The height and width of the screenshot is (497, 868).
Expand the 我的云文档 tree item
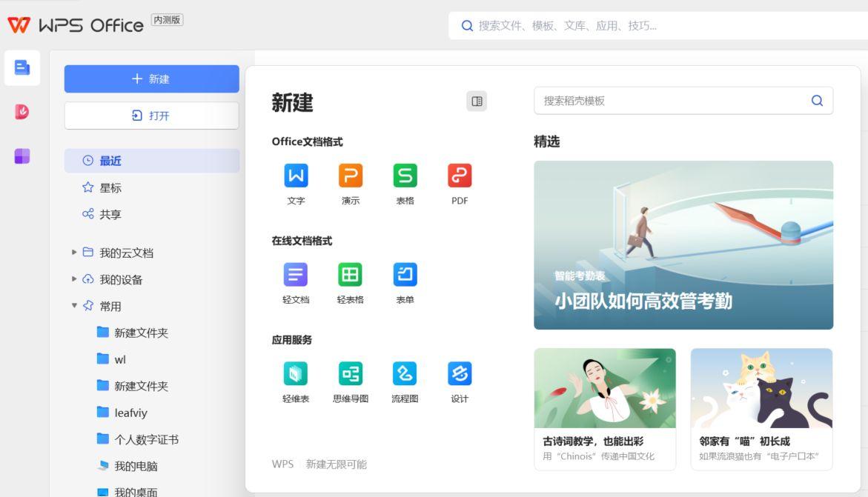[x=74, y=253]
